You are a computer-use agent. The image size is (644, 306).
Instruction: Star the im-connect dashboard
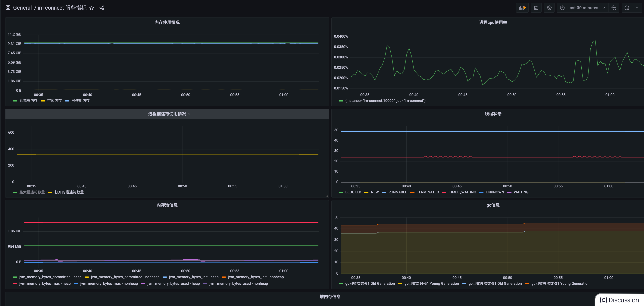[x=92, y=8]
